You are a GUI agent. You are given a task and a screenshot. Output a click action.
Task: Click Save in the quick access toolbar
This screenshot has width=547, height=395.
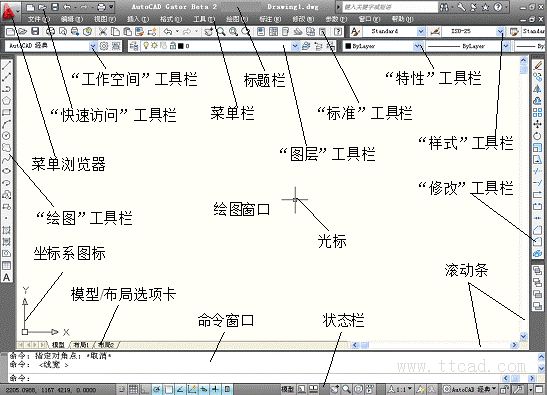pos(55,7)
